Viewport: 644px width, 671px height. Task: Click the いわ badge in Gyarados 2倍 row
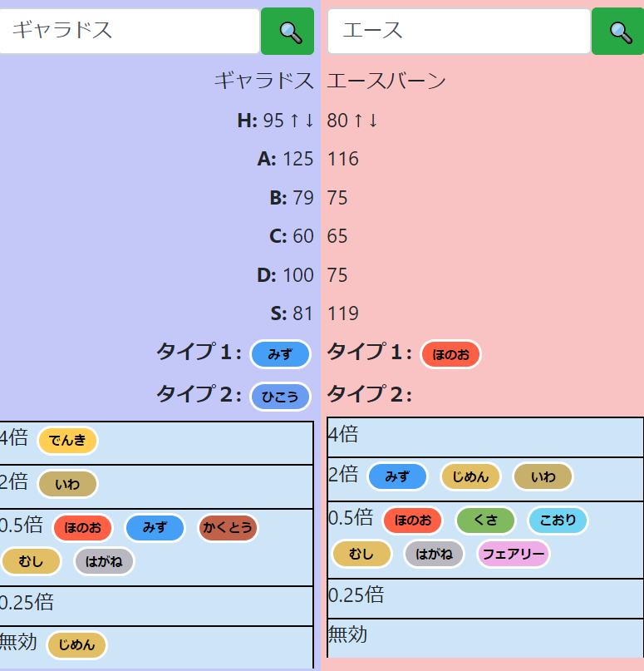pyautogui.click(x=67, y=484)
